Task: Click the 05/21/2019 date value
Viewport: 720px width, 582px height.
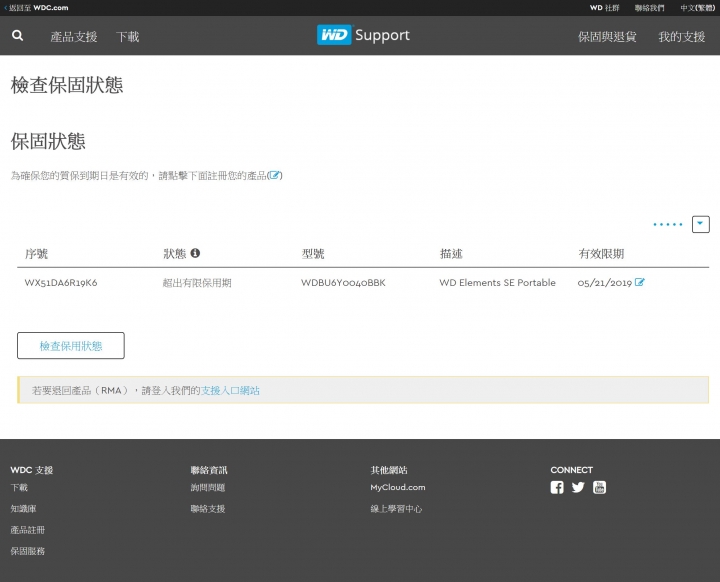Action: (x=605, y=283)
